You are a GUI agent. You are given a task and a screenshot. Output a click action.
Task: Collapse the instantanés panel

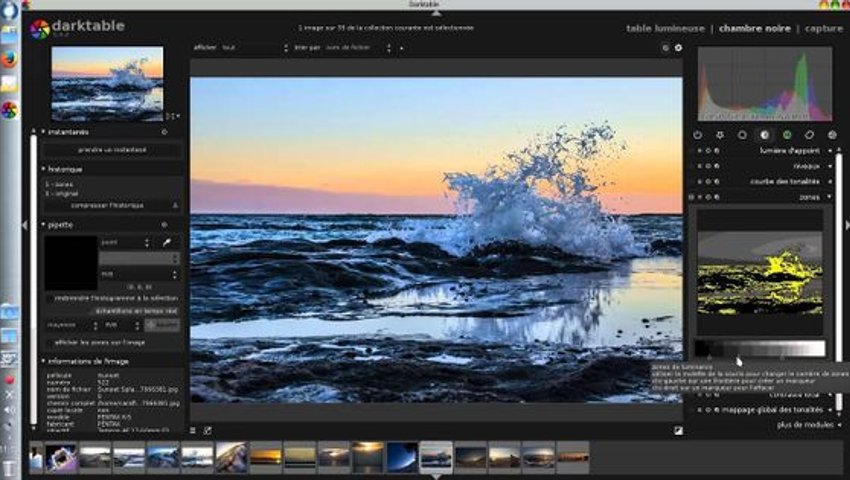click(x=43, y=132)
